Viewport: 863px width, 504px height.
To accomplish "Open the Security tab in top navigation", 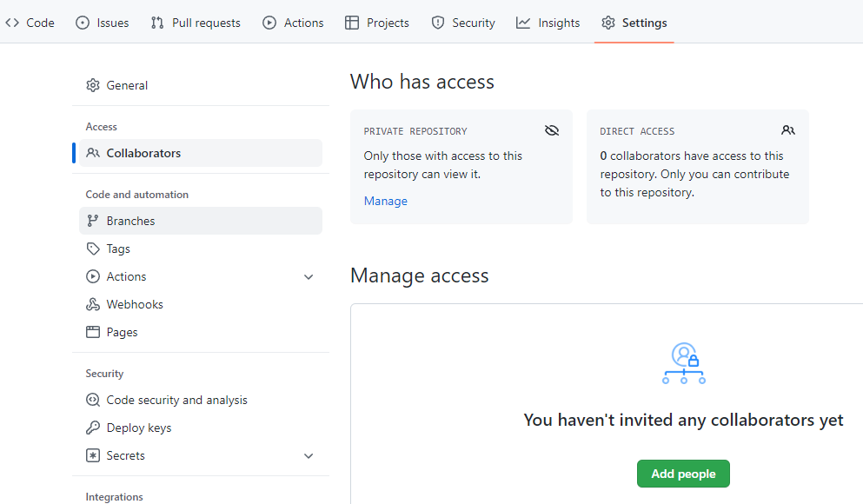I will click(x=463, y=23).
